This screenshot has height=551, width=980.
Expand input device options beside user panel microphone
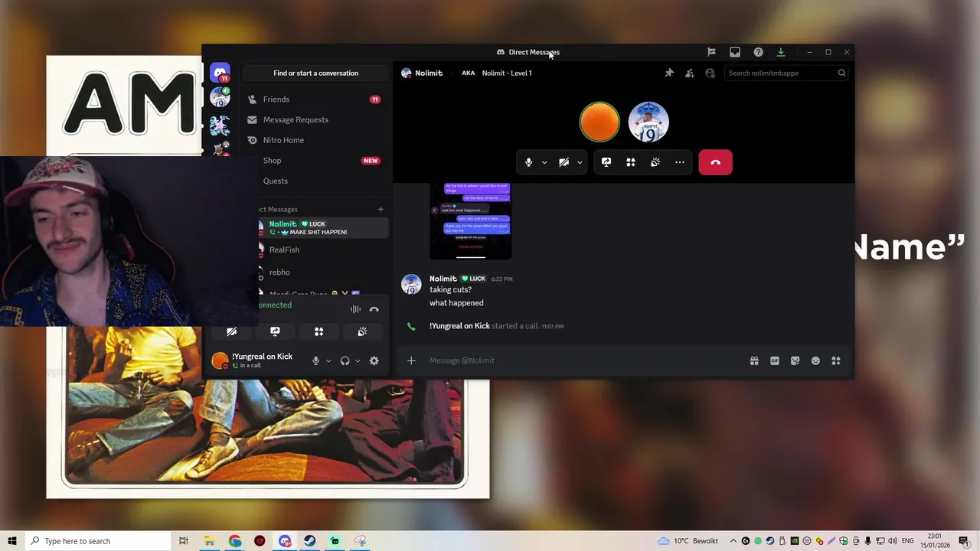[x=328, y=360]
